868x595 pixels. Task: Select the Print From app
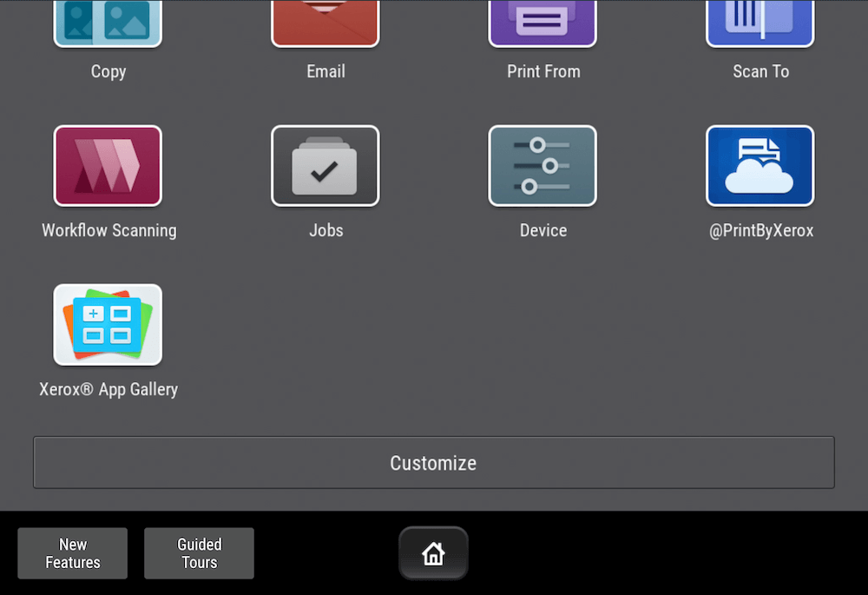542,23
